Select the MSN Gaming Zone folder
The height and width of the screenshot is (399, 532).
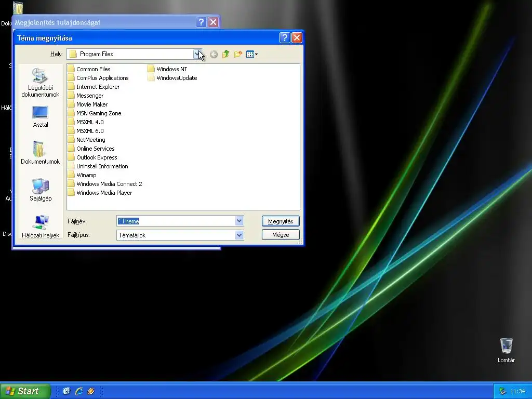(95, 113)
